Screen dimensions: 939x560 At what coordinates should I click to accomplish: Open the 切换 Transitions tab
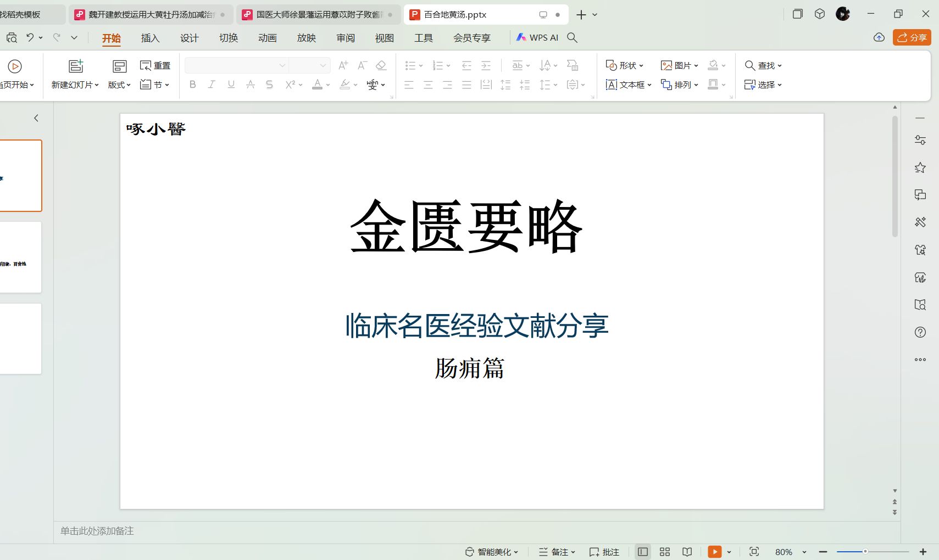point(229,38)
